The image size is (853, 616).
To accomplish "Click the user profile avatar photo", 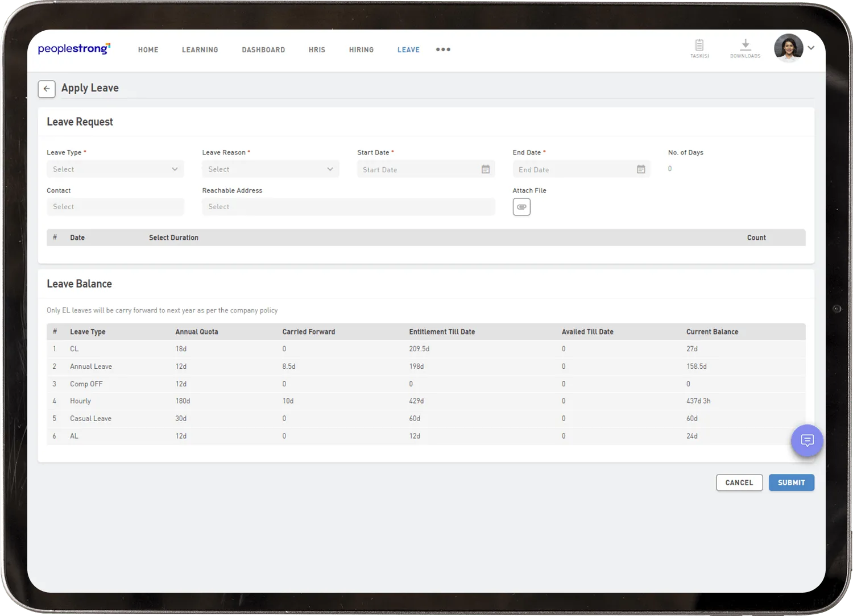I will tap(788, 48).
